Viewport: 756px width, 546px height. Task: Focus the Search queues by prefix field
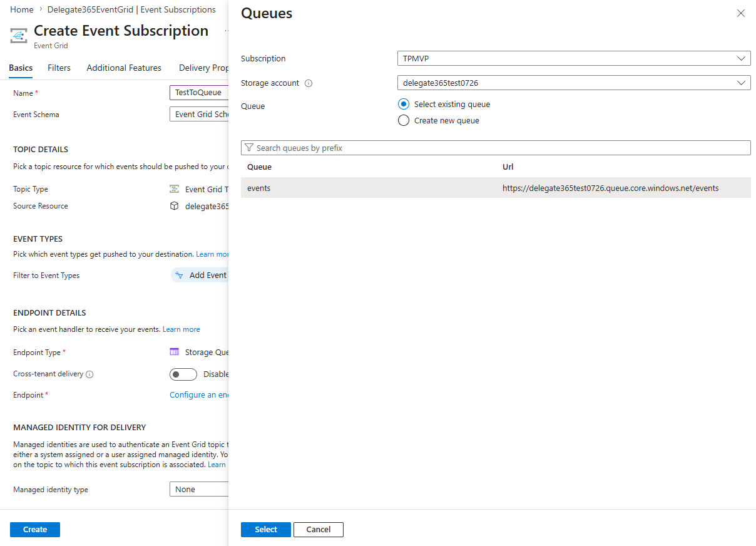click(x=496, y=148)
